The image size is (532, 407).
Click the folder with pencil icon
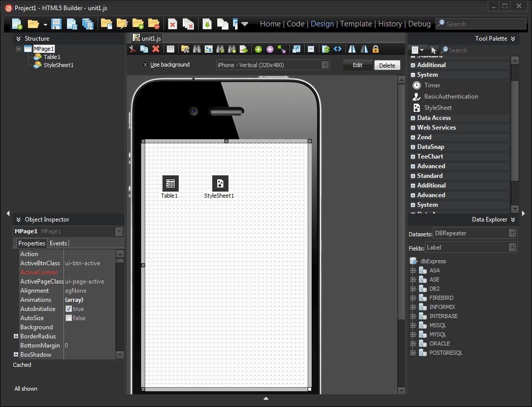[x=122, y=24]
